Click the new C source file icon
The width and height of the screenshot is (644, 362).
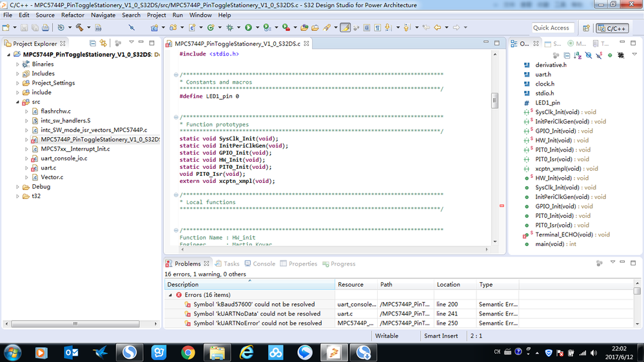coord(192,28)
